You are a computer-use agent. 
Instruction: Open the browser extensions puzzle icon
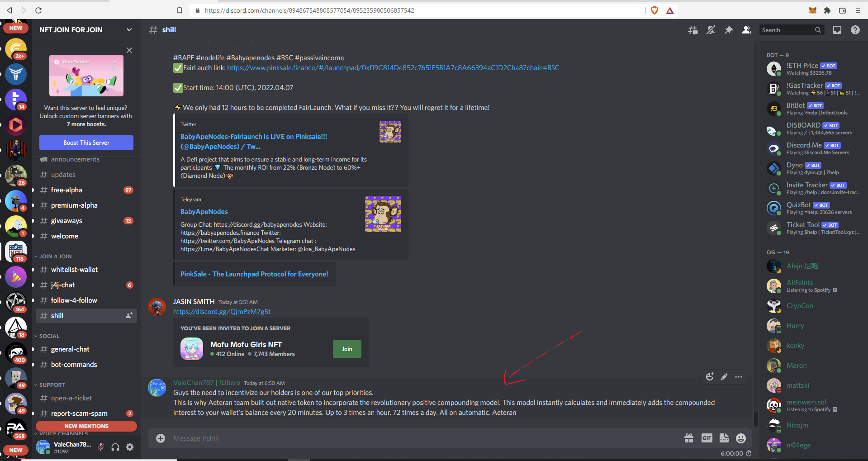[x=827, y=10]
